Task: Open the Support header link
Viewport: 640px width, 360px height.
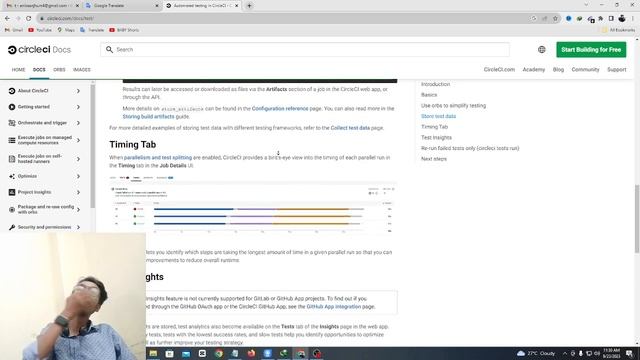Action: point(616,70)
